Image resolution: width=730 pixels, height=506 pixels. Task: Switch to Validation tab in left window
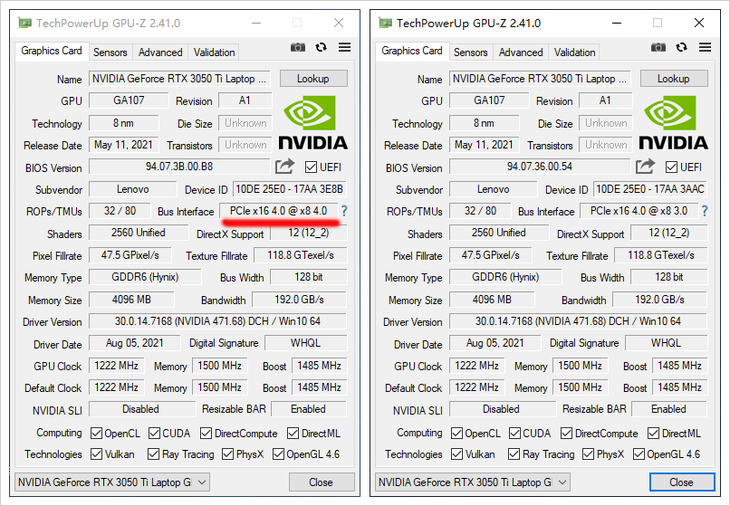pyautogui.click(x=214, y=52)
